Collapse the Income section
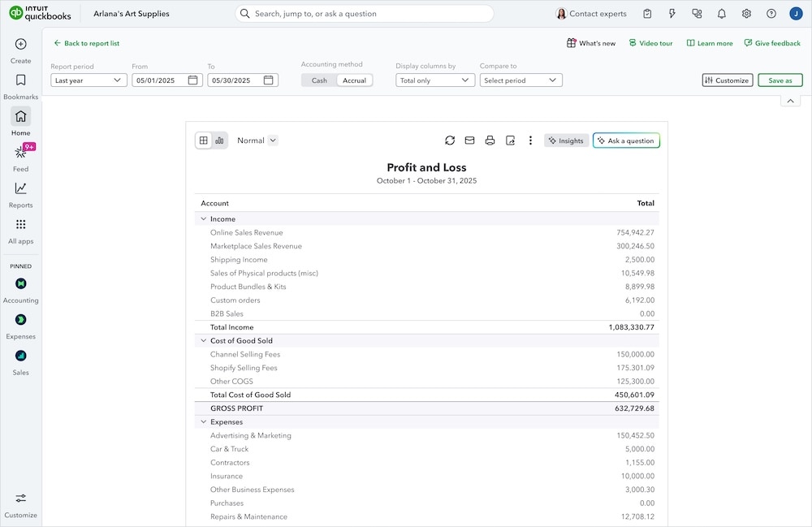Screen dimensions: 812x527 click(204, 218)
